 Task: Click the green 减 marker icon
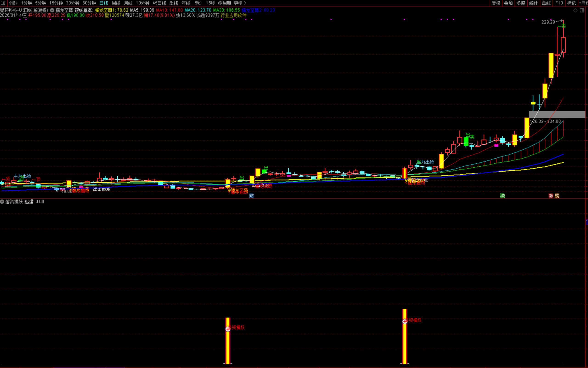[502, 196]
